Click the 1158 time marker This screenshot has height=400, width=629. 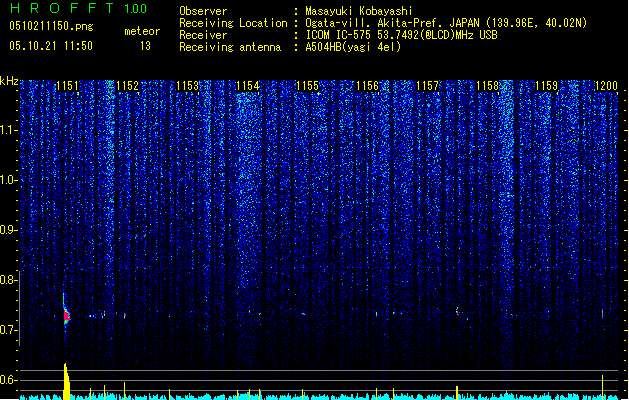[x=487, y=86]
